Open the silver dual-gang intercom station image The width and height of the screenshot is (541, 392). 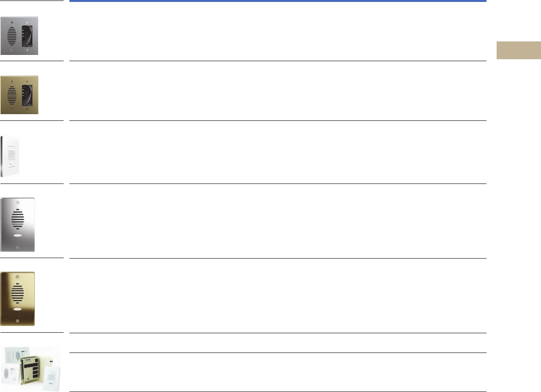[19, 36]
